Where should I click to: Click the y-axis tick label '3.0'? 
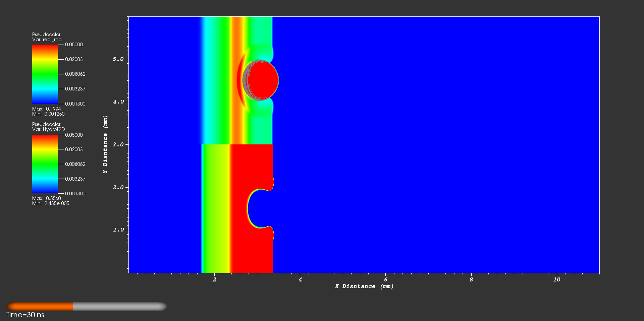pos(118,144)
